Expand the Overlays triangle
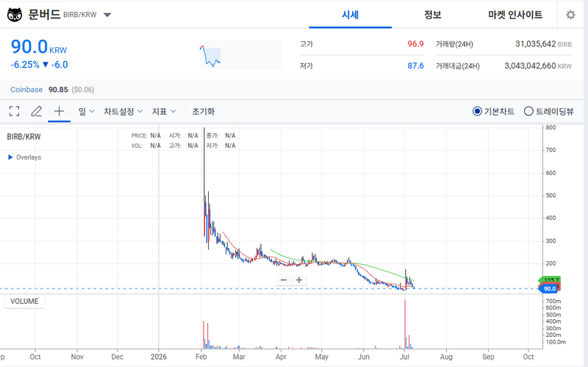 (x=10, y=157)
